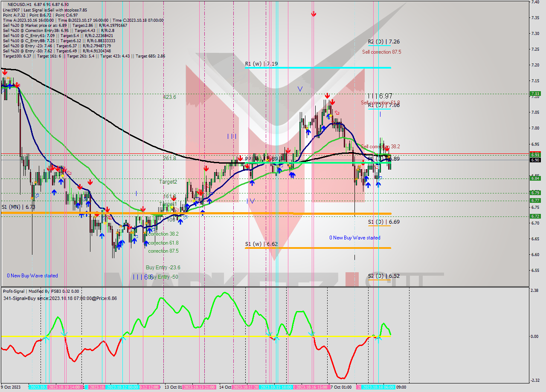Click the 'Target2' green label
The image size is (546, 392).
pyautogui.click(x=168, y=182)
